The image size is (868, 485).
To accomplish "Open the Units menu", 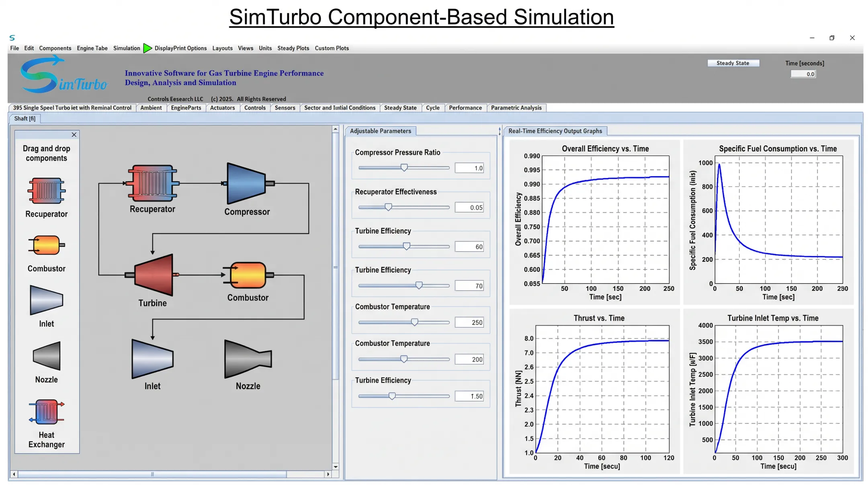I will tap(265, 48).
